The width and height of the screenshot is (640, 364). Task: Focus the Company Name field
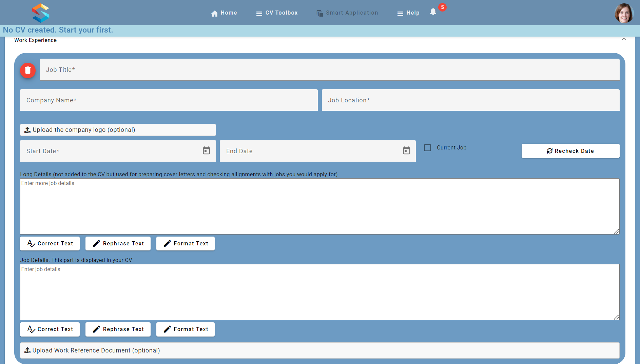pos(169,100)
